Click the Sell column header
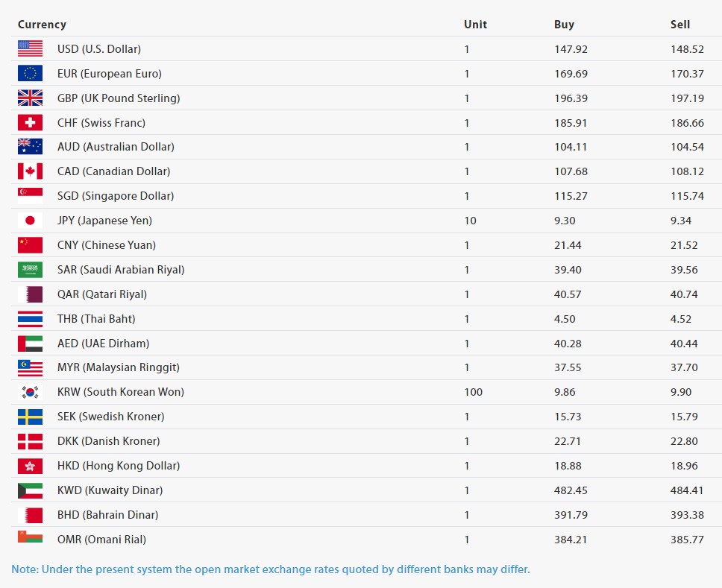Screen dimensions: 722x588 click(x=679, y=25)
